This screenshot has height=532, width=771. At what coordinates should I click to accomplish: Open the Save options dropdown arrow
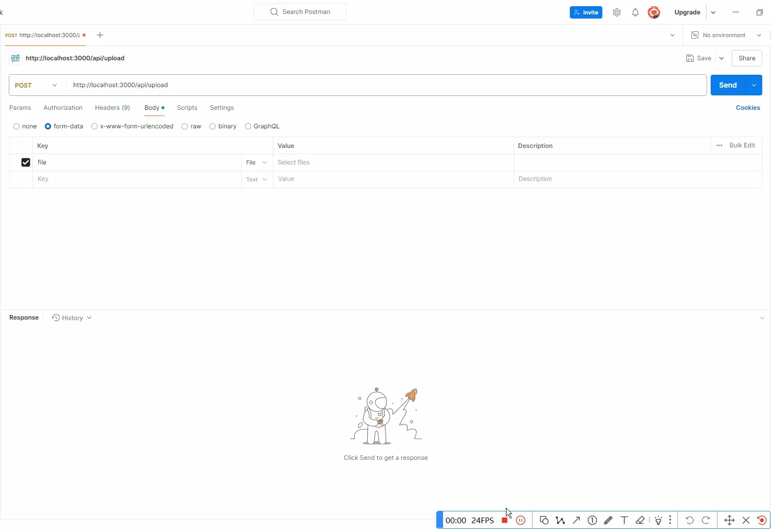pyautogui.click(x=721, y=58)
